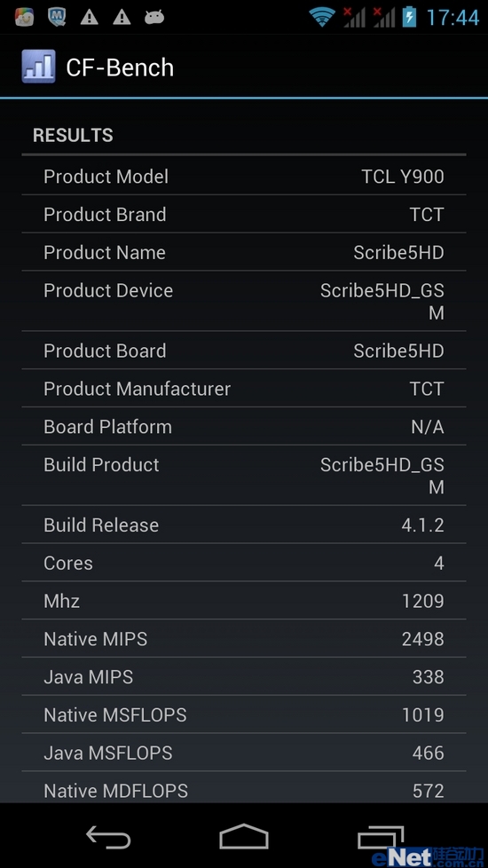Tap the Android back navigation button
488x868 pixels.
point(108,836)
